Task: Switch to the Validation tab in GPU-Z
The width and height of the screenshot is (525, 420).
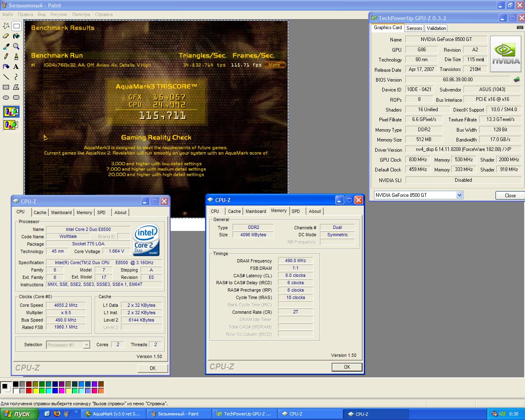Action: pyautogui.click(x=436, y=28)
